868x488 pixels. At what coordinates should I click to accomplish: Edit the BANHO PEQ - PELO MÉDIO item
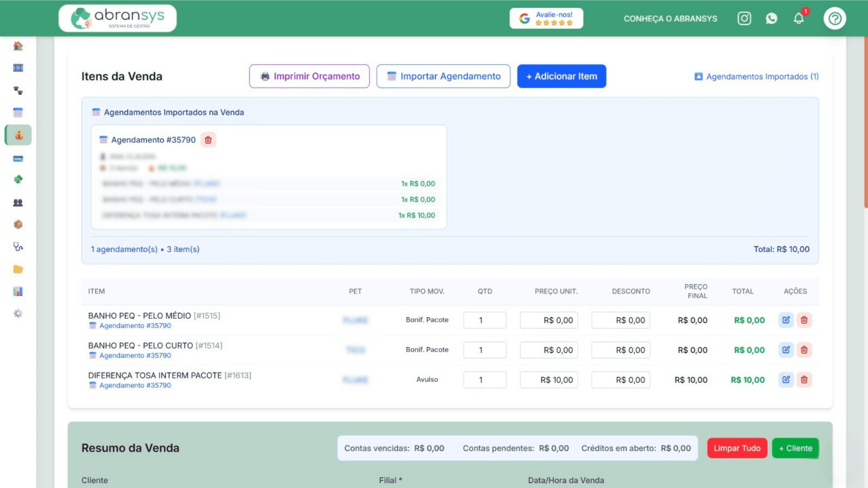pos(786,320)
